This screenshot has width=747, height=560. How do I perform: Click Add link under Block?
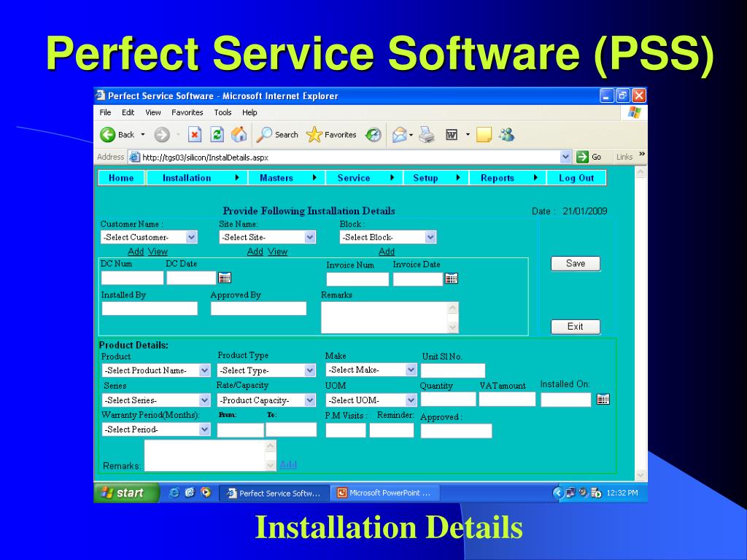click(387, 252)
